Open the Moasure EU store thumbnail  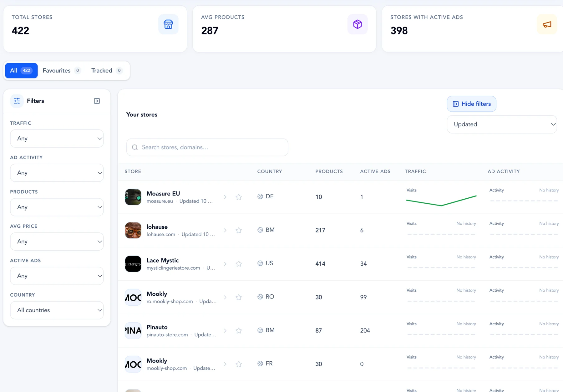point(133,197)
